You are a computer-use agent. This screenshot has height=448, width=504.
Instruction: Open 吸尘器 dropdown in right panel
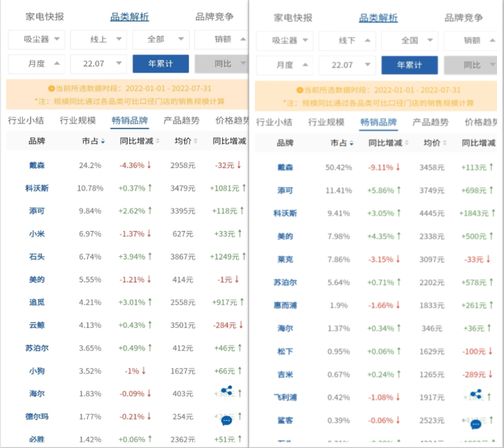[x=285, y=40]
